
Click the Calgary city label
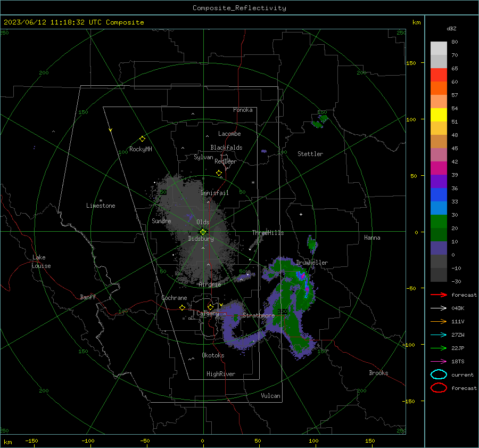(208, 313)
